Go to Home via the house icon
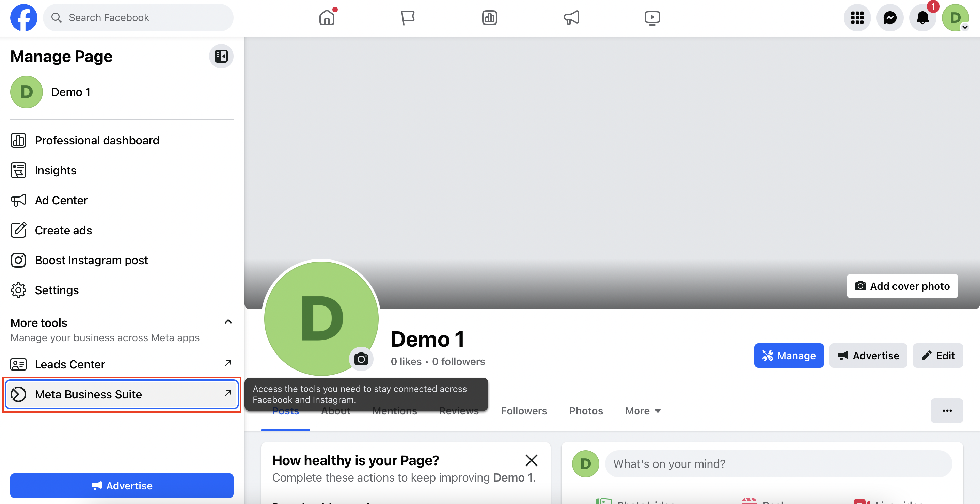Viewport: 980px width, 504px height. pyautogui.click(x=327, y=17)
